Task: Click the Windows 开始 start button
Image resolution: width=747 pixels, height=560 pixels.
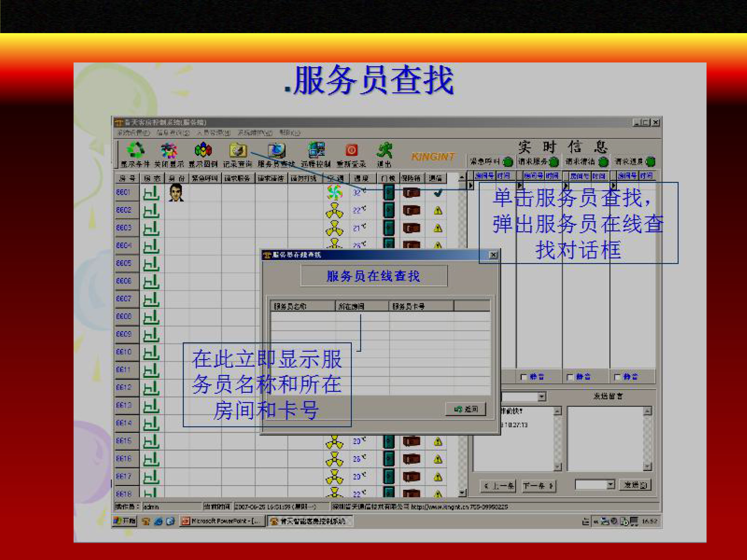Action: 124,521
